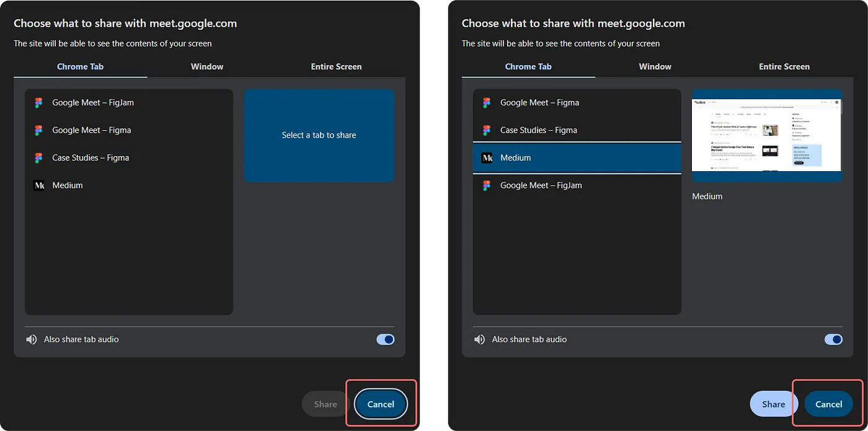Viewport: 868px width, 431px height.
Task: Click the Medium icon in the left tab list
Action: pyautogui.click(x=37, y=185)
